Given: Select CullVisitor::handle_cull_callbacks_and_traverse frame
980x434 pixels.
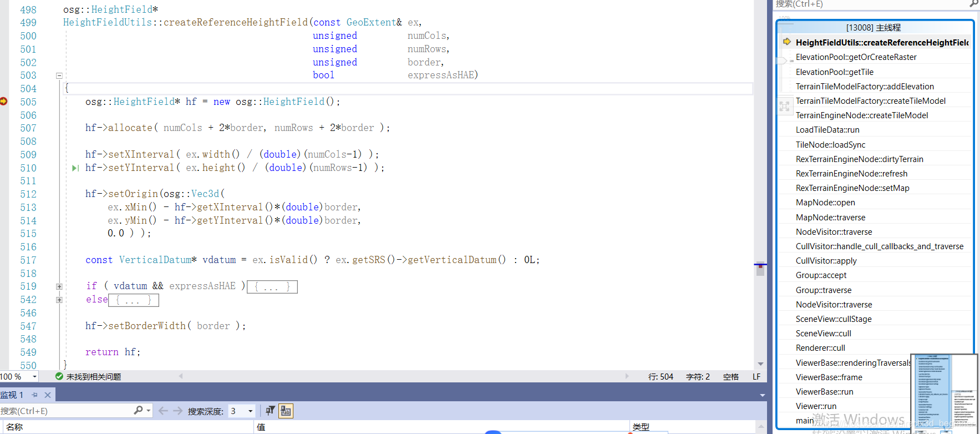Looking at the screenshot, I should 880,246.
